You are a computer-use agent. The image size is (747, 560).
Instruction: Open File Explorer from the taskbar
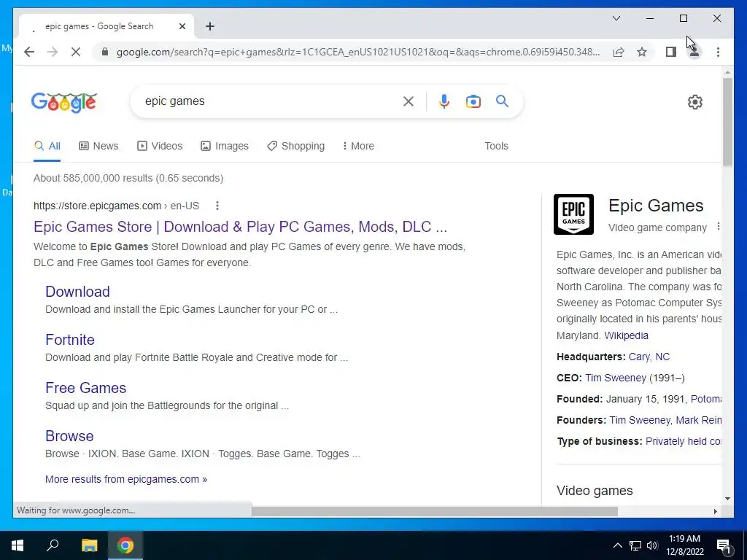[89, 545]
